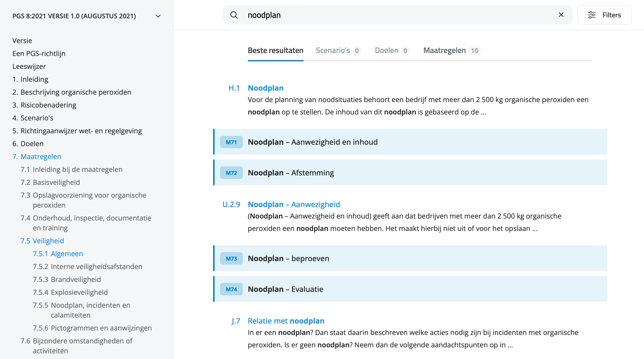
Task: Open the Filters button
Action: pyautogui.click(x=604, y=15)
